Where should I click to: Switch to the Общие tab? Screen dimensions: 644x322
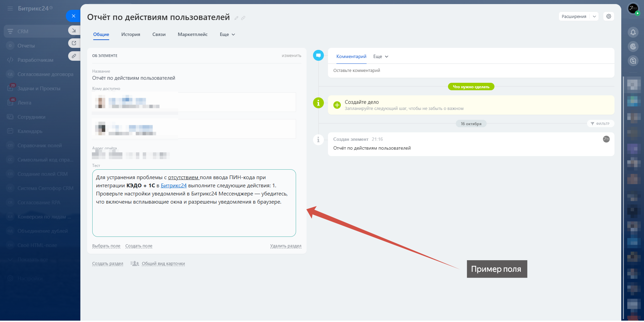coord(101,34)
